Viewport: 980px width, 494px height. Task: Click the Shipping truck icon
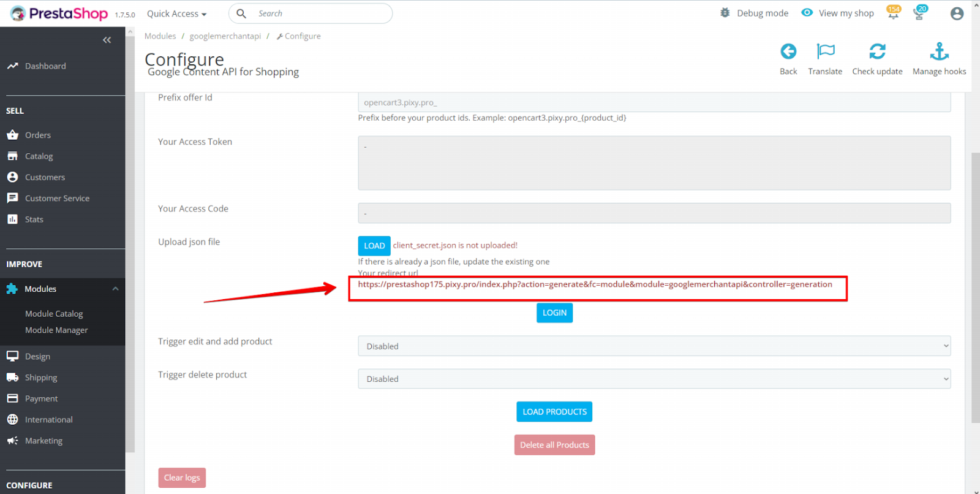pyautogui.click(x=12, y=378)
